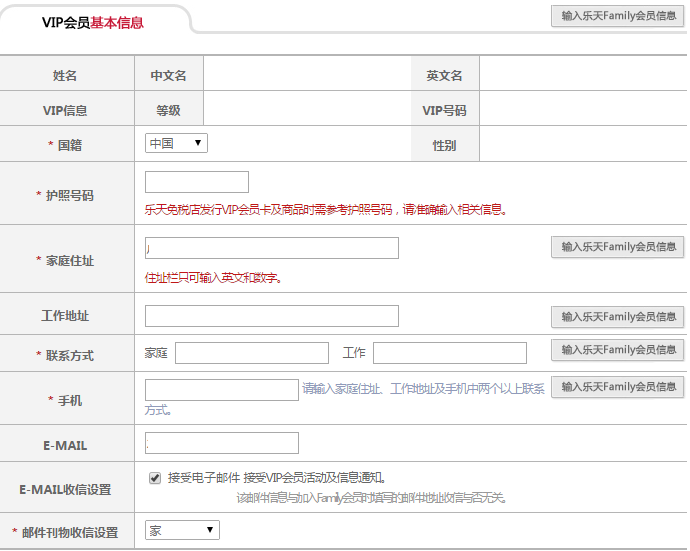Viewport: 690px width, 551px height.
Task: Click the top 输入乐天Family会员信息 button beside the tab
Action: 618,16
